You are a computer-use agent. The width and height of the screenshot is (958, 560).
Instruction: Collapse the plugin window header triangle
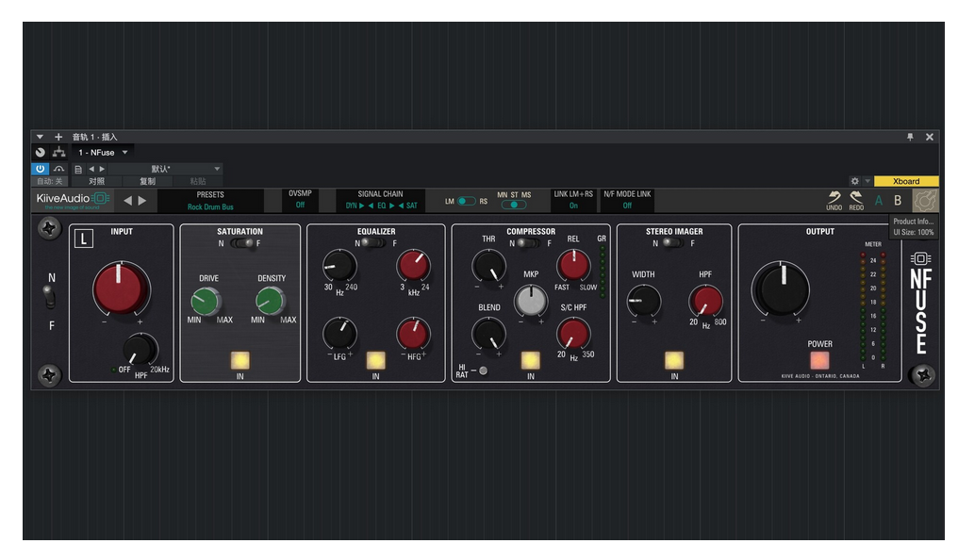40,137
